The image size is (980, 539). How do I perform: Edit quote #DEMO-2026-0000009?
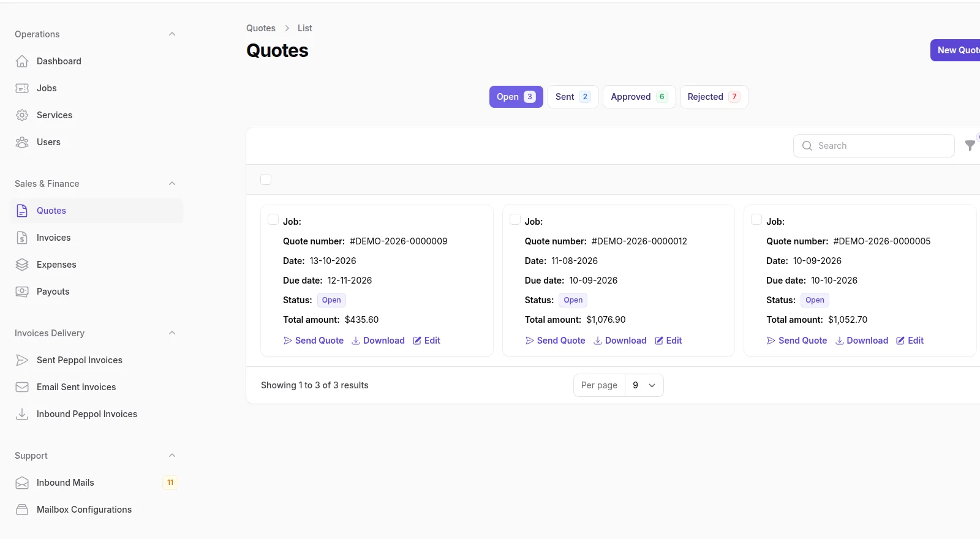coord(426,341)
